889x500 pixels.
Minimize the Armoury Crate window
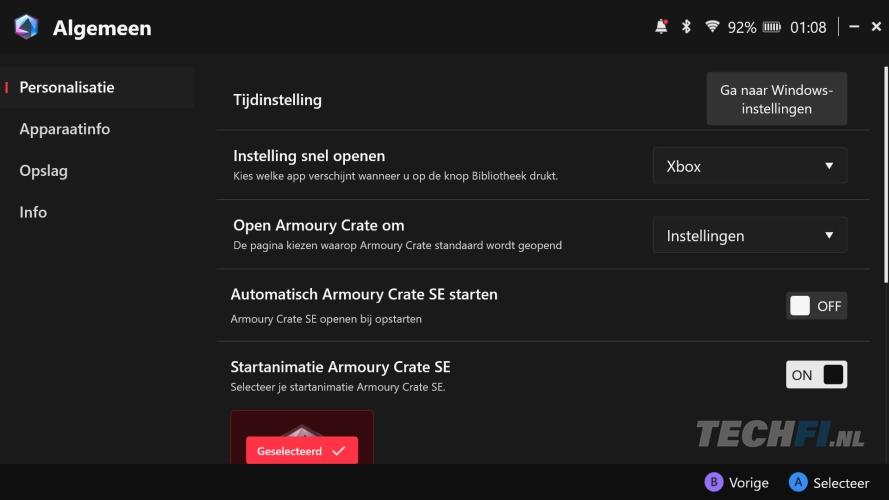pos(853,27)
